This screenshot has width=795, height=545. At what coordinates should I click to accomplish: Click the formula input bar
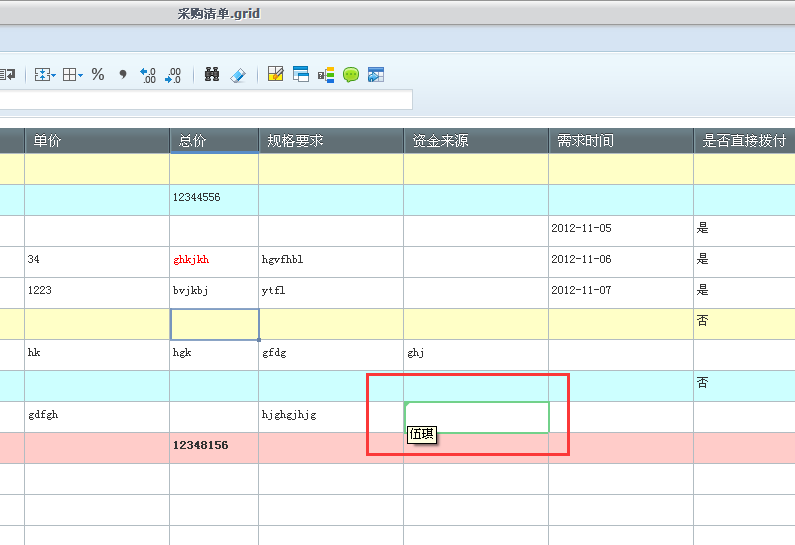206,100
